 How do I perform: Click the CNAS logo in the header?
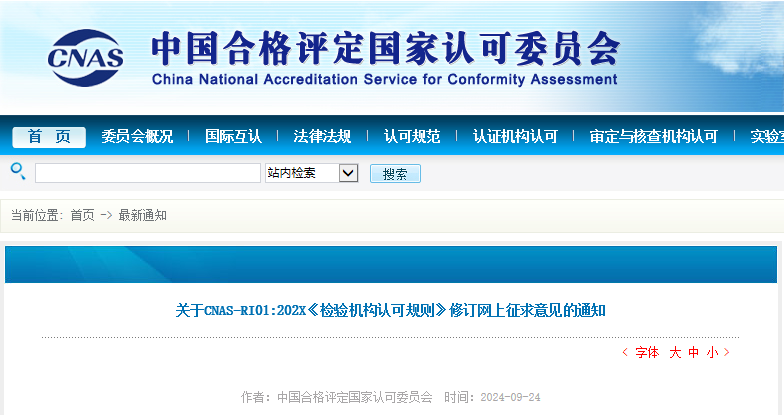pyautogui.click(x=86, y=58)
